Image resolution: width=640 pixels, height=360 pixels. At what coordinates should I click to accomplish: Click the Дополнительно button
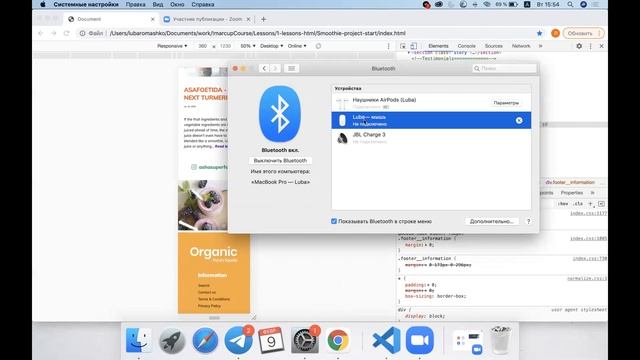[491, 221]
